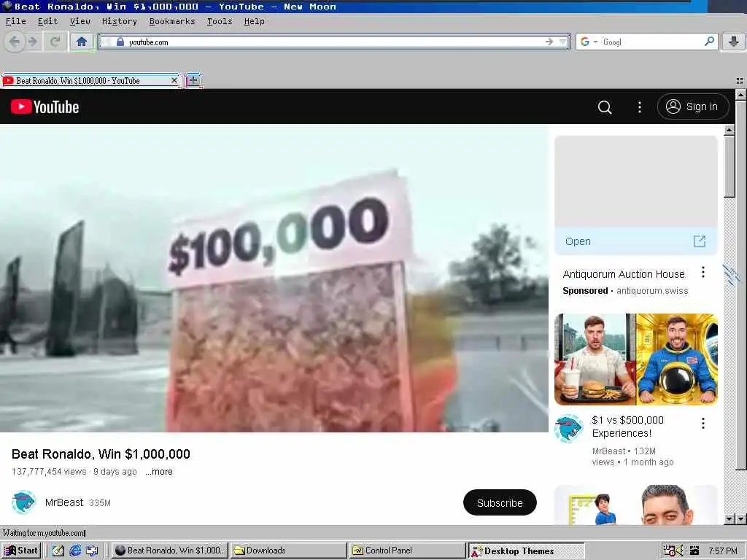Open the Help menu
The image size is (747, 560).
pyautogui.click(x=254, y=21)
